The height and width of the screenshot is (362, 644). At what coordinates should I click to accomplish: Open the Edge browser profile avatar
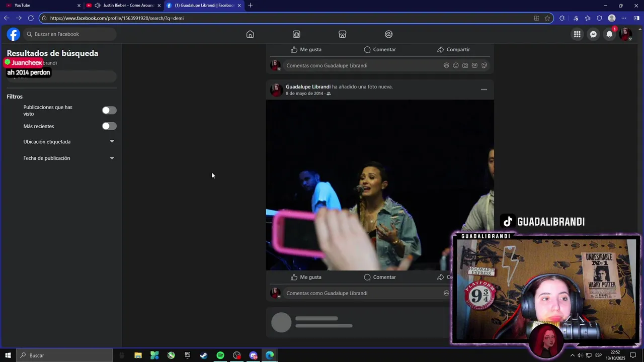point(612,18)
